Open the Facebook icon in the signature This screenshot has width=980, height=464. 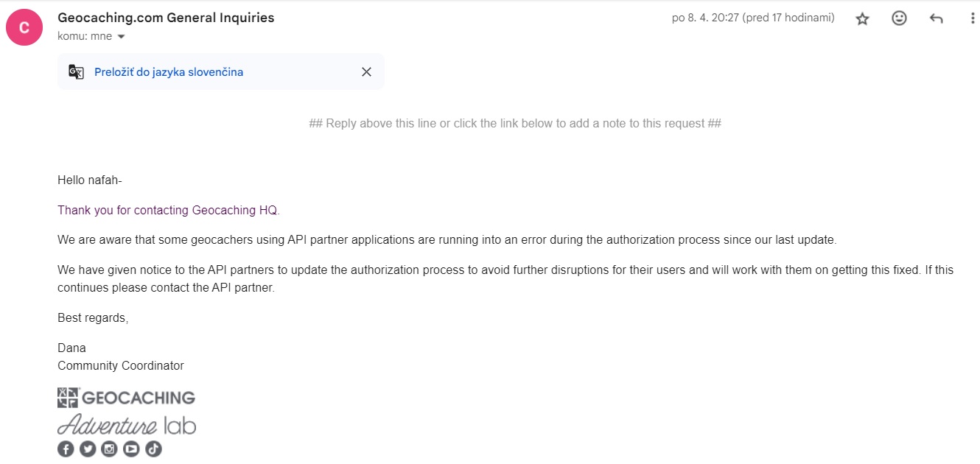[x=66, y=449]
